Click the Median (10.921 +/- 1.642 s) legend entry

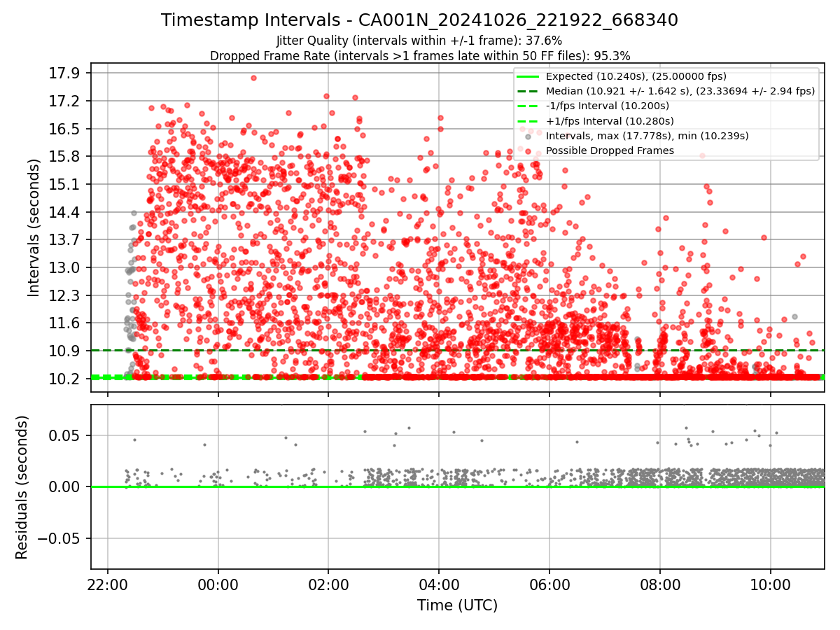[x=680, y=91]
